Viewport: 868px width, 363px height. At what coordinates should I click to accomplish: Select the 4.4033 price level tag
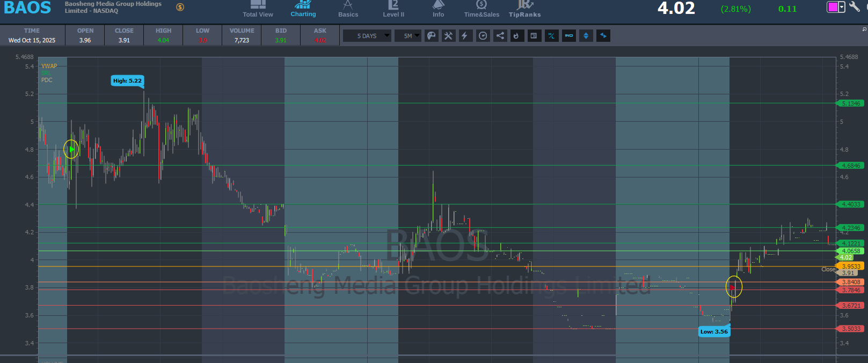850,204
